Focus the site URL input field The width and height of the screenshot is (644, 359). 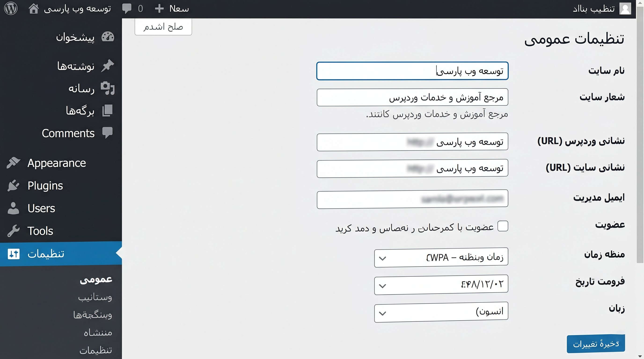412,168
